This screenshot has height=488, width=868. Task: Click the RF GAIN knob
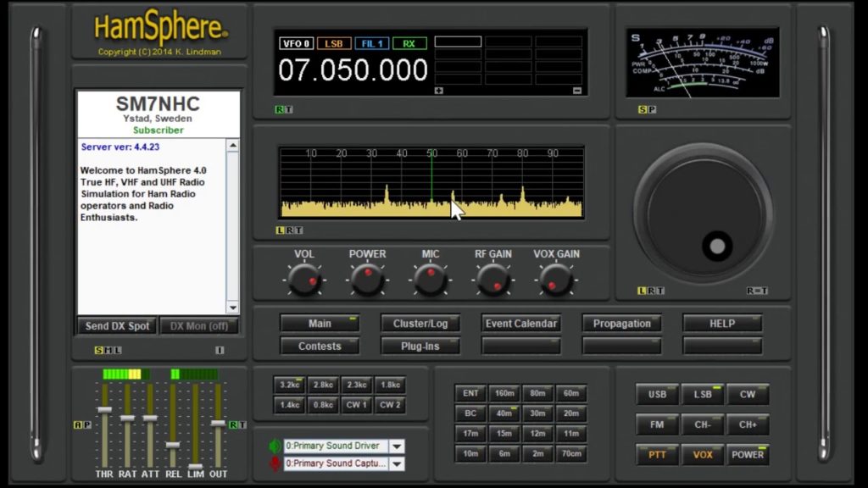pos(492,280)
